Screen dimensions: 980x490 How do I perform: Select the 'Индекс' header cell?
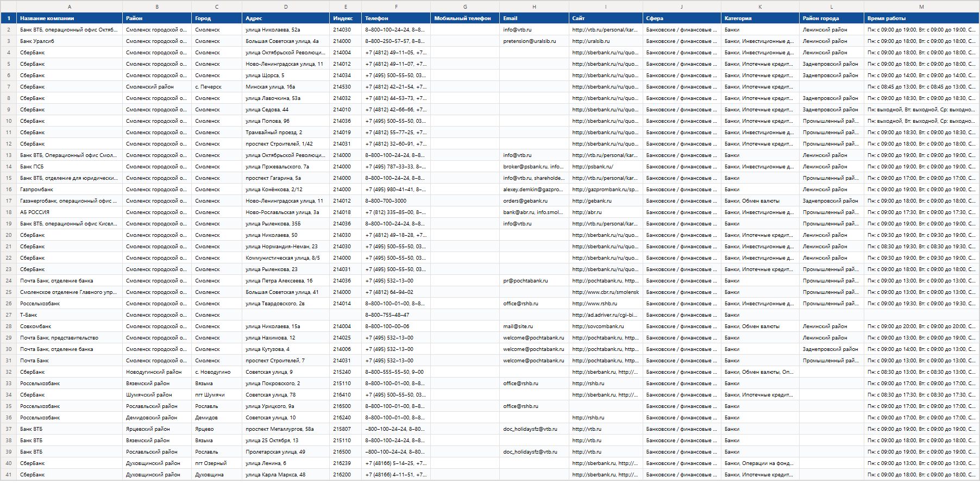(345, 18)
